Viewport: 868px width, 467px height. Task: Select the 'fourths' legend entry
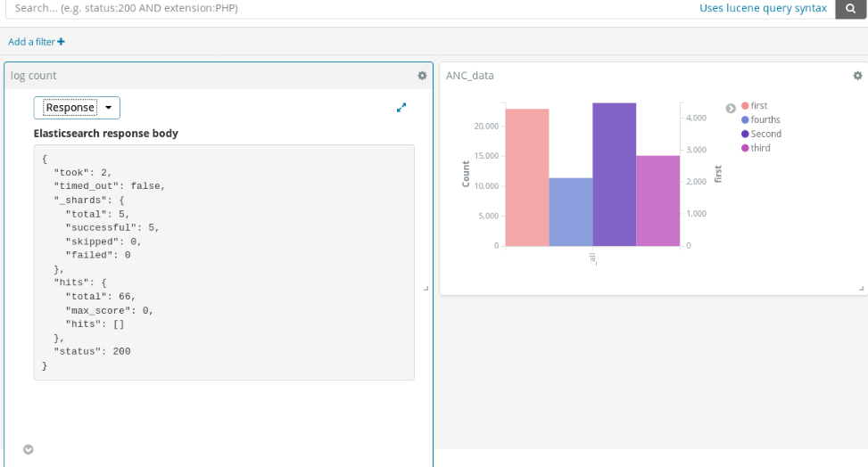[765, 119]
